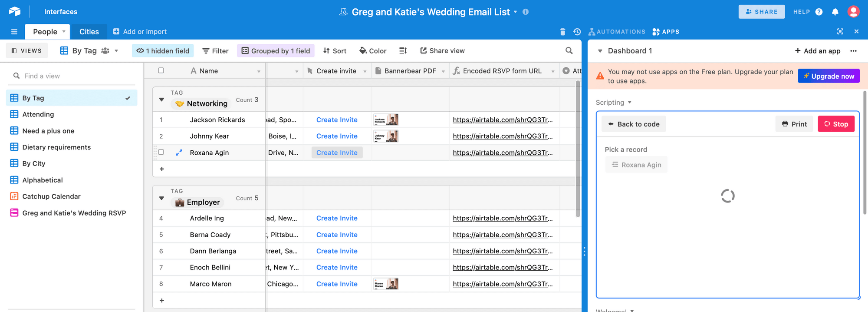Viewport: 868px width, 312px height.
Task: Select the Dietary requirements view
Action: [72, 147]
